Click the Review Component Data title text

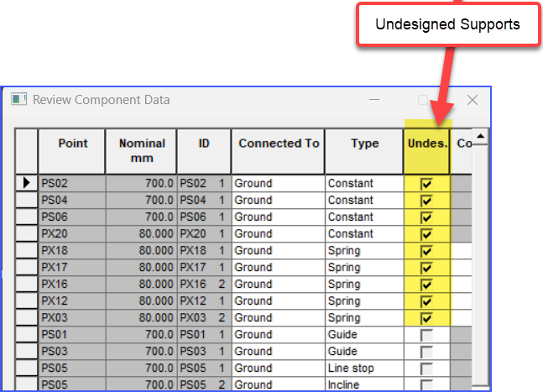click(101, 100)
